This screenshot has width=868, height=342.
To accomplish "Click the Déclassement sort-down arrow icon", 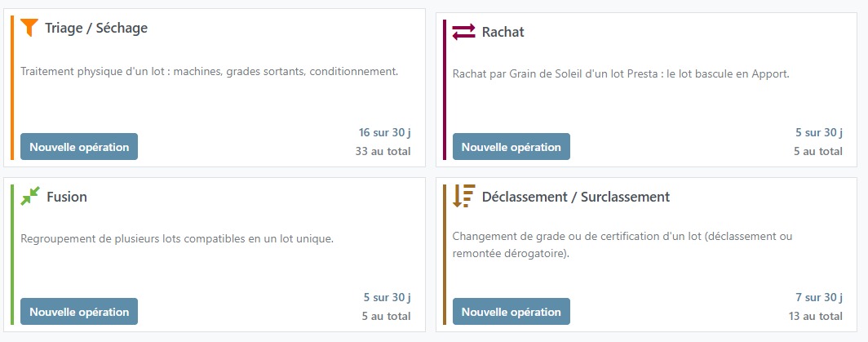I will pyautogui.click(x=463, y=196).
